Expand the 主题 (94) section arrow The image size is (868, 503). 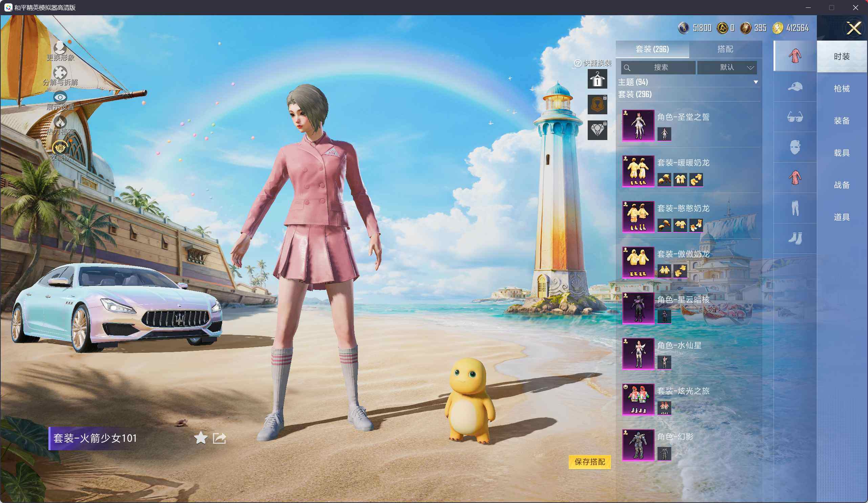pyautogui.click(x=756, y=82)
